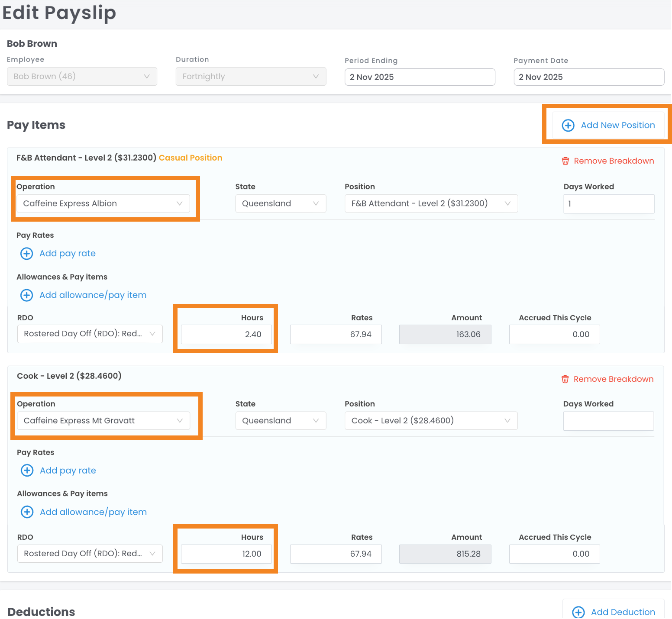Open the RDO dropdown in F&B Attendant section
This screenshot has width=672, height=619.
90,334
